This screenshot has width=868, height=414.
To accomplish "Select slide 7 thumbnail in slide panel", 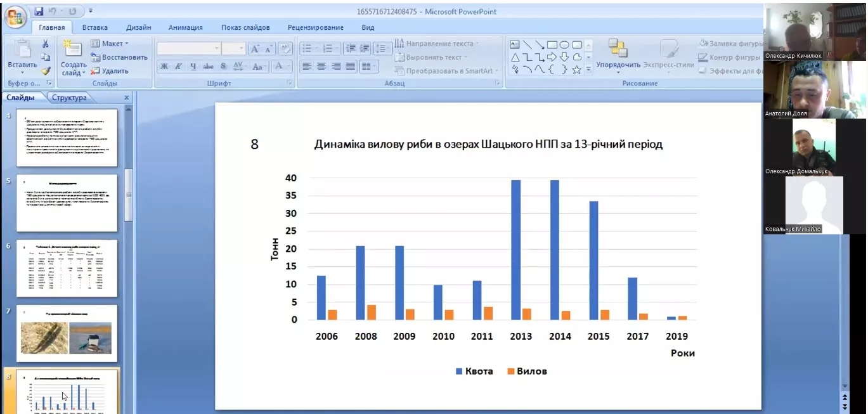I will click(x=66, y=334).
